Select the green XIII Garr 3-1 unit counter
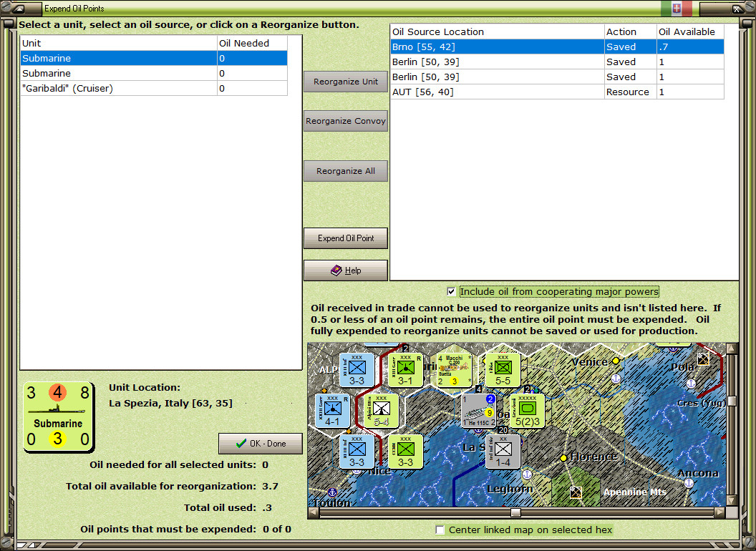756x551 pixels. pyautogui.click(x=405, y=370)
